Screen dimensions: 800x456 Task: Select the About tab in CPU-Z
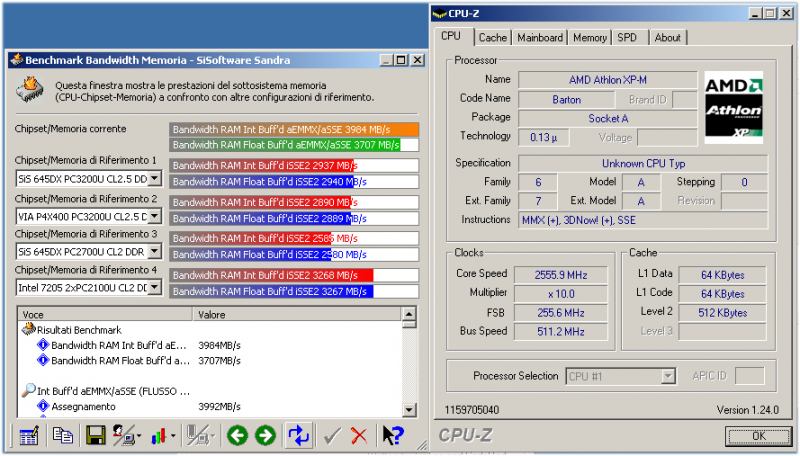pyautogui.click(x=667, y=38)
